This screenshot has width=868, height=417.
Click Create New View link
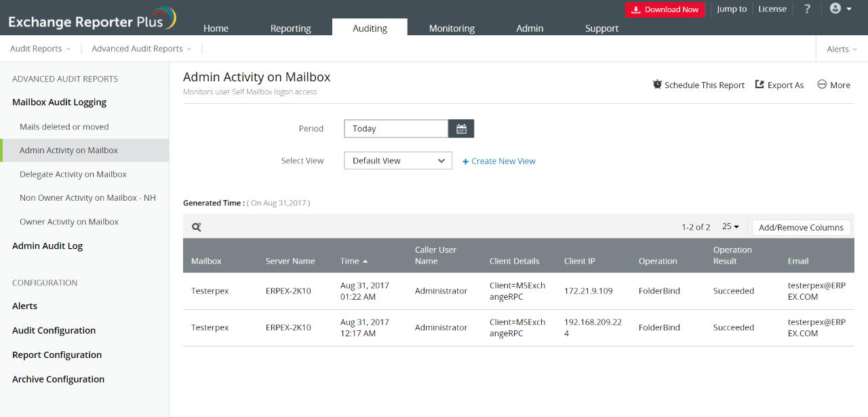pos(499,161)
